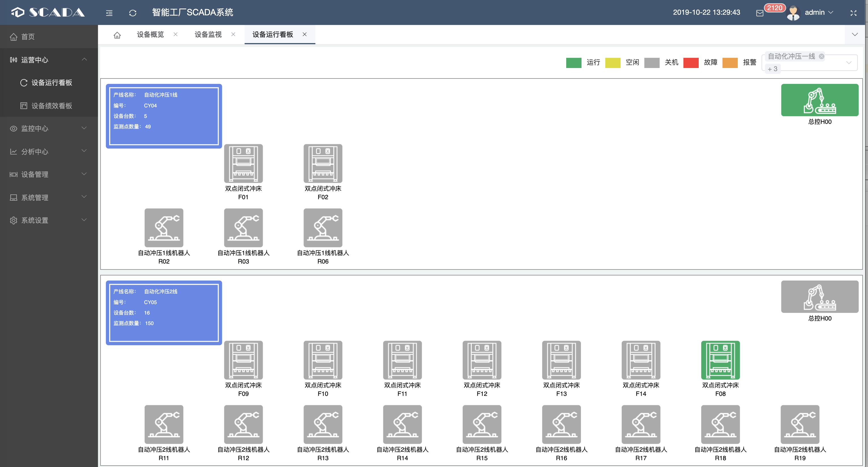The image size is (868, 467).
Task: Open the mail notifications icon
Action: [x=760, y=13]
